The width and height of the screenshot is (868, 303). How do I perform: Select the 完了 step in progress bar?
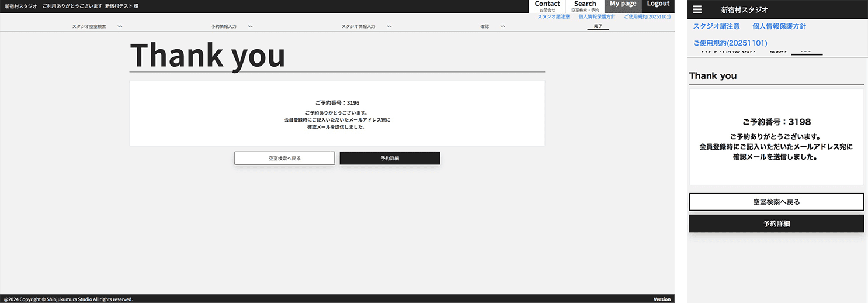598,27
